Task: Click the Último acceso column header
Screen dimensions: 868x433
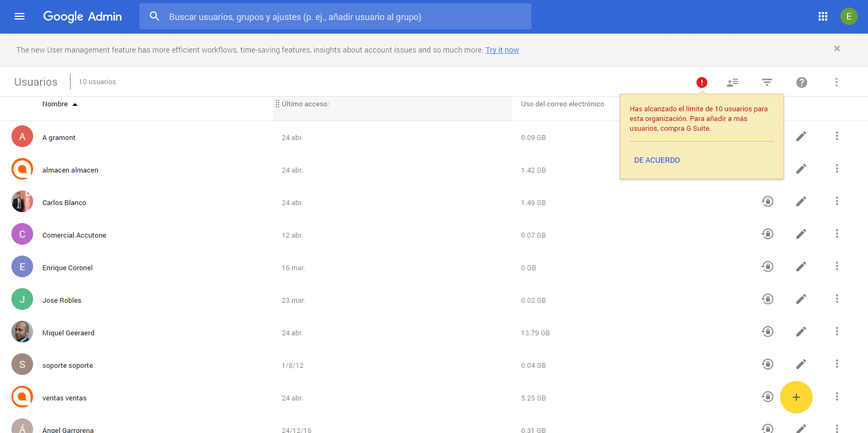Action: click(305, 104)
